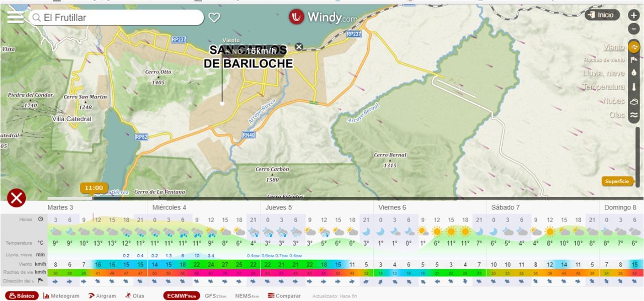This screenshot has width=644, height=301.
Task: Close the forecast panel with red X
Action: 16,198
